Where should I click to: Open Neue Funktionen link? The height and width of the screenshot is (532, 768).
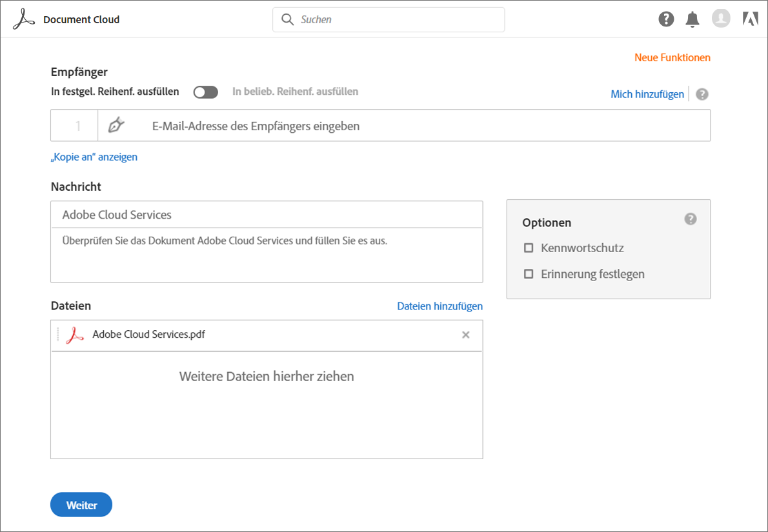(672, 57)
